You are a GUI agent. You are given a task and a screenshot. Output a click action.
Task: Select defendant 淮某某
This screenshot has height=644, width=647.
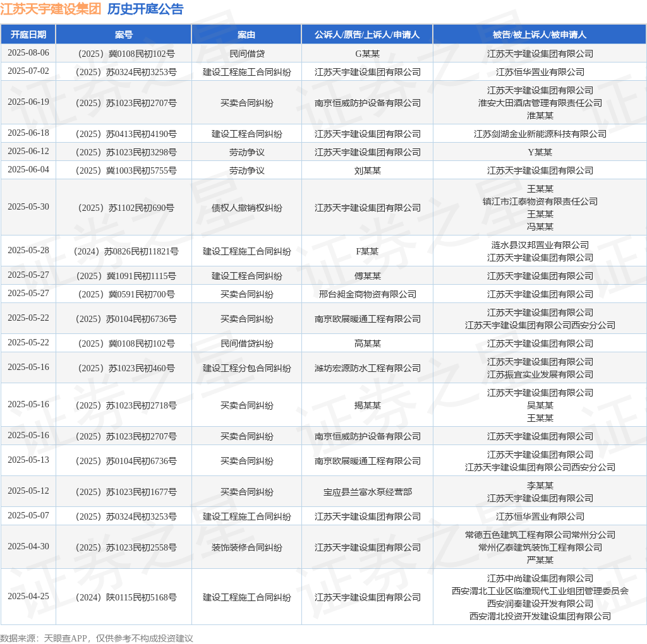point(540,116)
